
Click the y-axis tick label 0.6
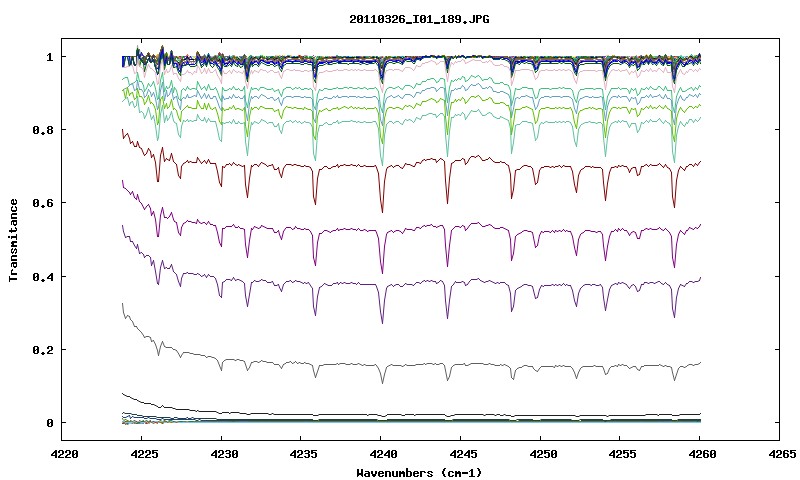pos(43,203)
